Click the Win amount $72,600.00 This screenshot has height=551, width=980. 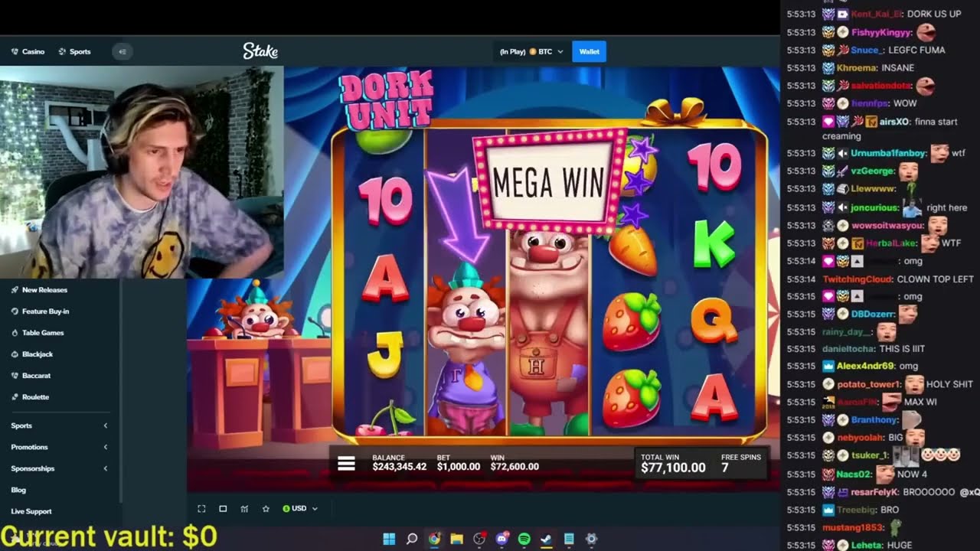514,467
